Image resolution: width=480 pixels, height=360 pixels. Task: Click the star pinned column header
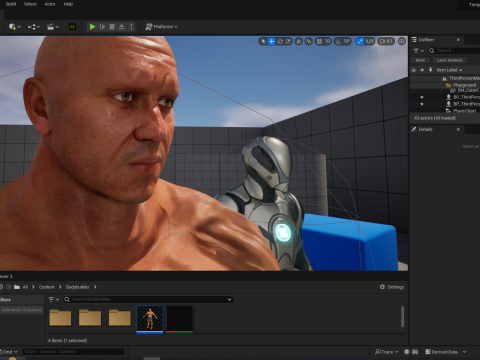point(422,70)
